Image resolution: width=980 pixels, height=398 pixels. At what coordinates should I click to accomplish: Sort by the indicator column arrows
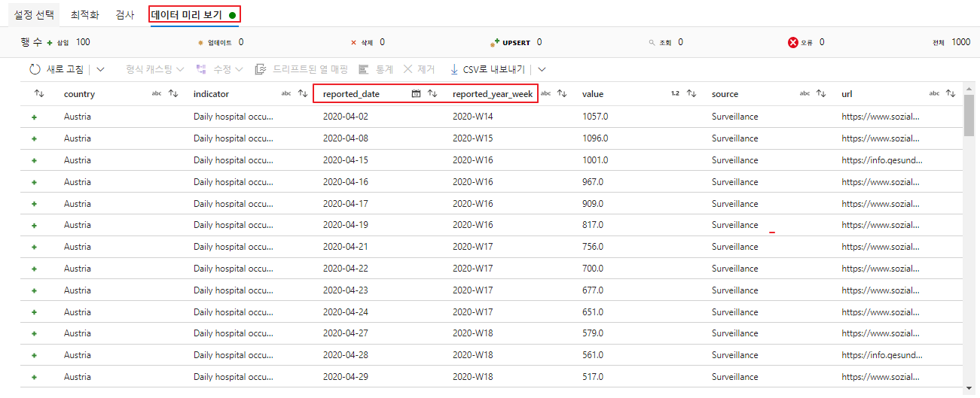[303, 93]
